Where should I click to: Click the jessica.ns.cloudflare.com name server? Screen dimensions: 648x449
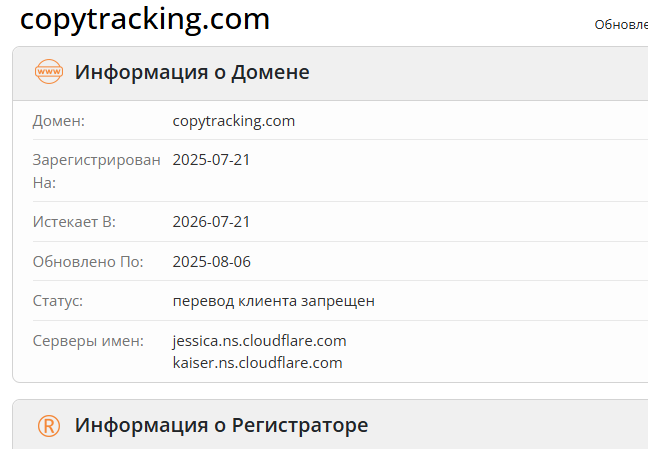(x=259, y=341)
